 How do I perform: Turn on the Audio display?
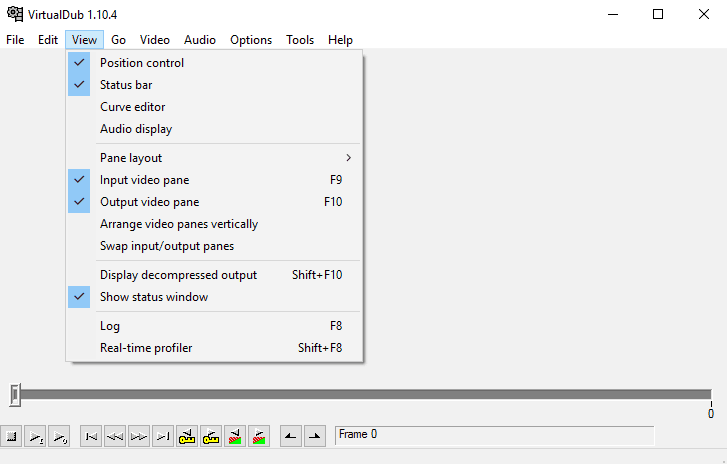pos(214,129)
